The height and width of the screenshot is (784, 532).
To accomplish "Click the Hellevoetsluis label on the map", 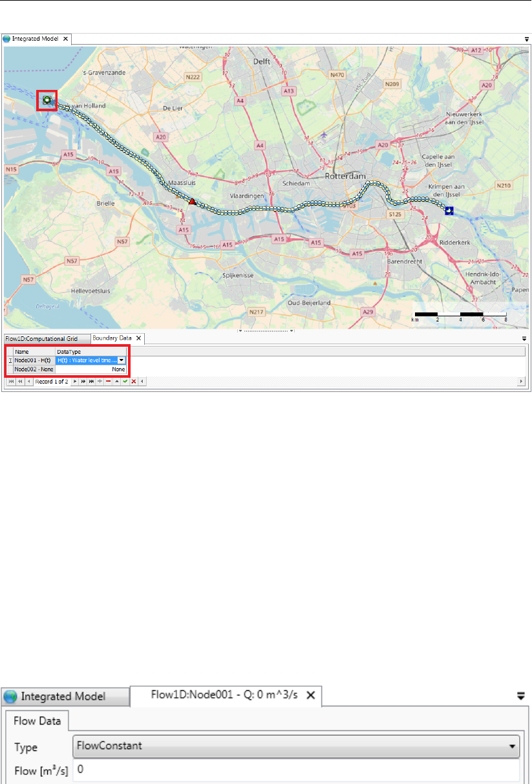I will [x=91, y=291].
